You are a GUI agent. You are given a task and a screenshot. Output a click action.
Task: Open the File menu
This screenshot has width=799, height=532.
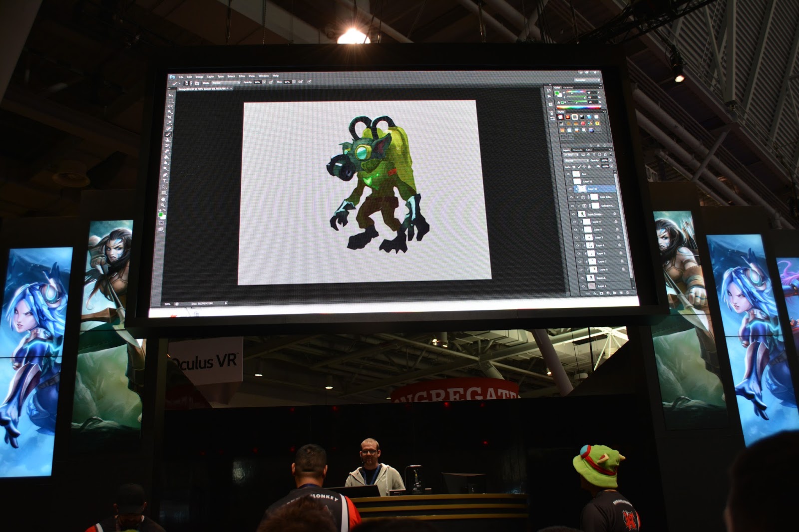pyautogui.click(x=182, y=77)
